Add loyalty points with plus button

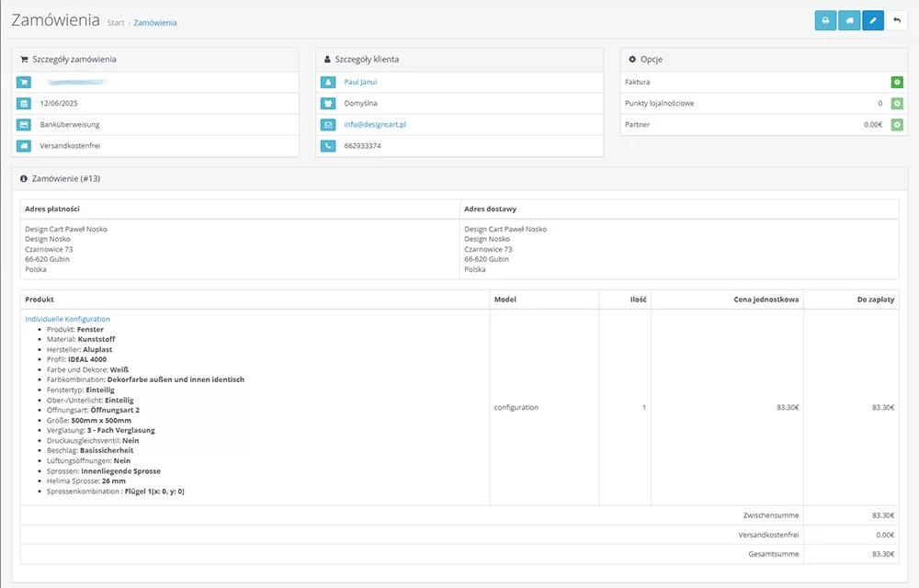[x=897, y=104]
